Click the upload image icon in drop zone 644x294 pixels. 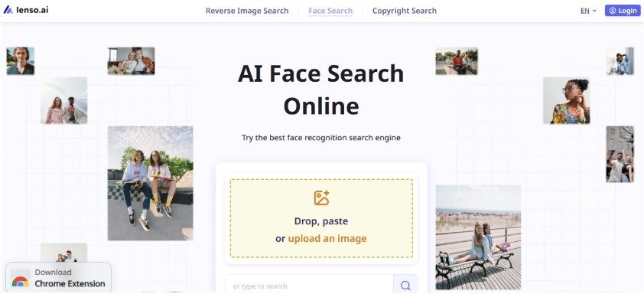(x=321, y=198)
